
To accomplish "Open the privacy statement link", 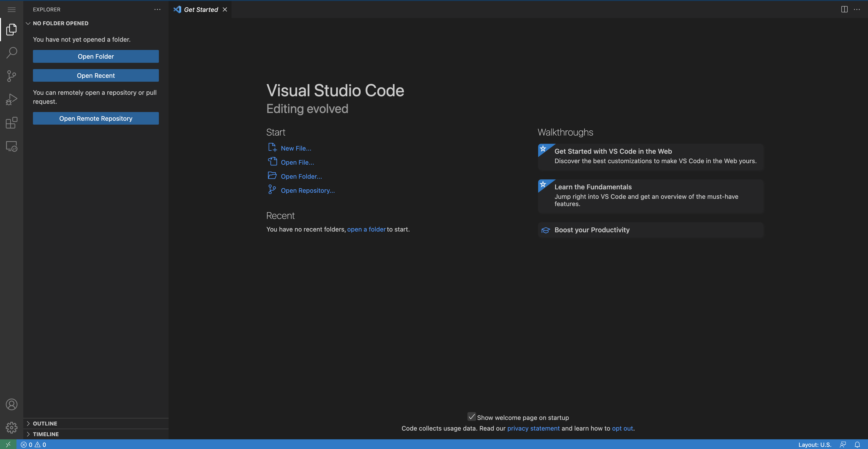I will click(x=533, y=428).
